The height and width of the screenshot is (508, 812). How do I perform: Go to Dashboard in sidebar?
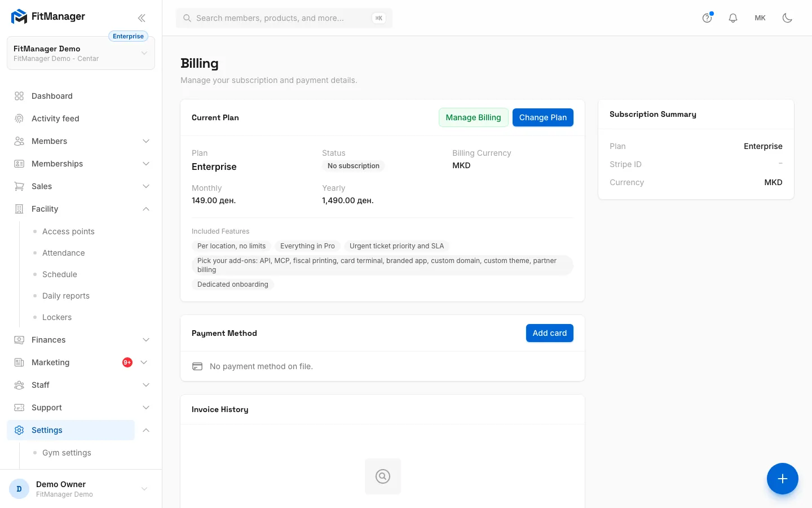click(52, 96)
